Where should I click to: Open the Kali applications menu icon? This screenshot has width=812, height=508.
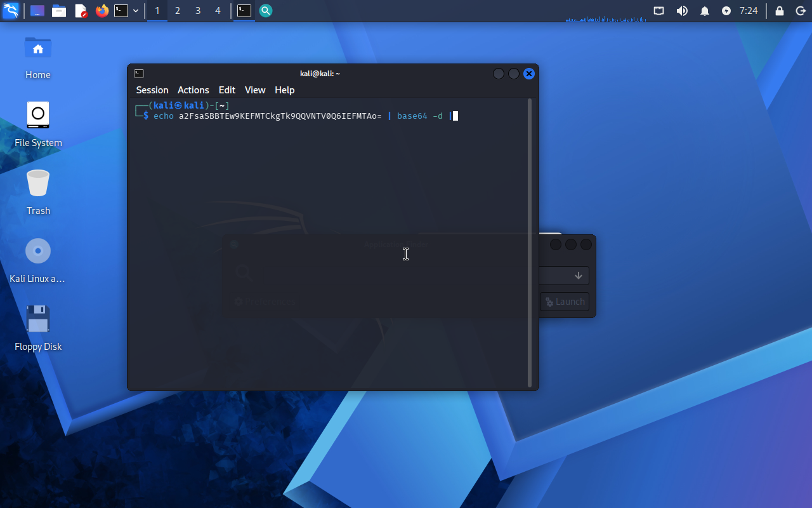tap(11, 11)
